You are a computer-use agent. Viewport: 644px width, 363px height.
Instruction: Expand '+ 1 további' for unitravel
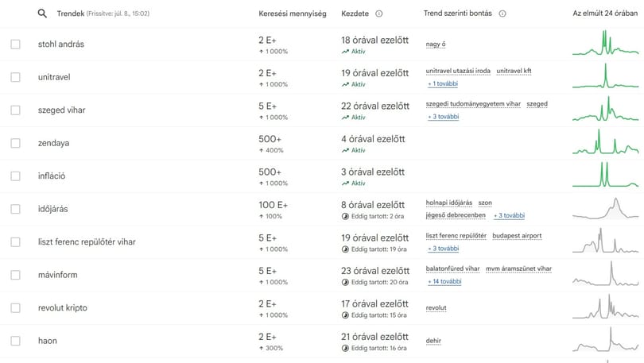[443, 83]
